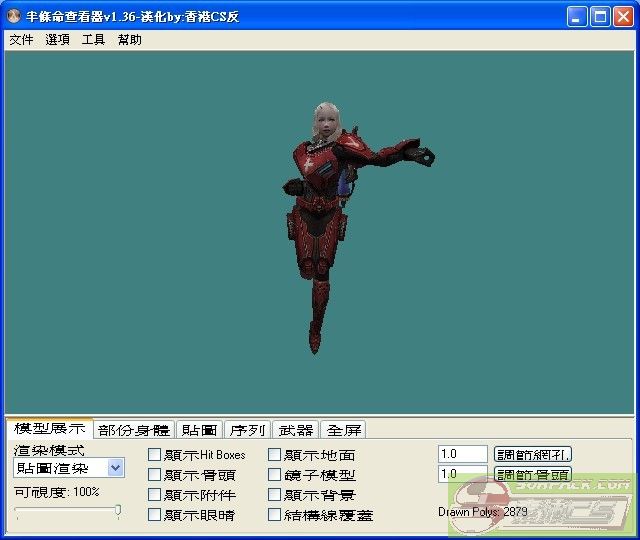Enable 顯示Hit Boxes checkbox
Image resolution: width=640 pixels, height=540 pixels.
pos(154,455)
